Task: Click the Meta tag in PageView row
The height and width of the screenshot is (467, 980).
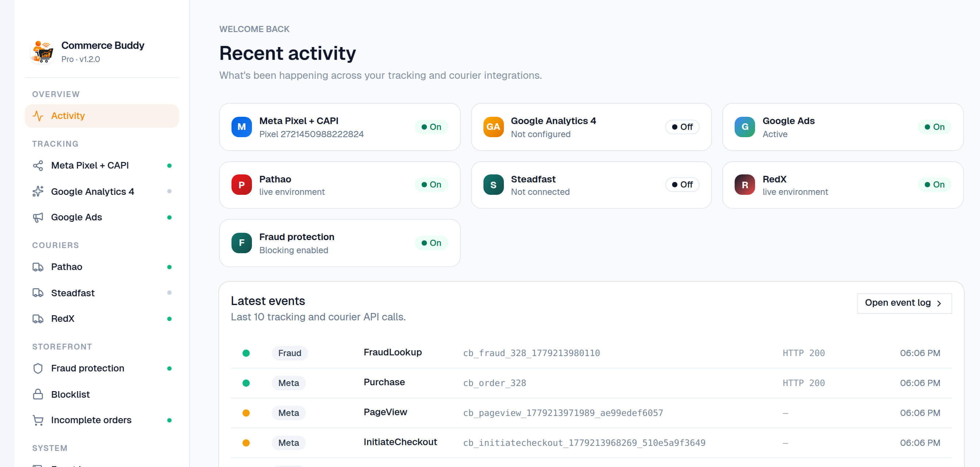Action: pyautogui.click(x=288, y=413)
